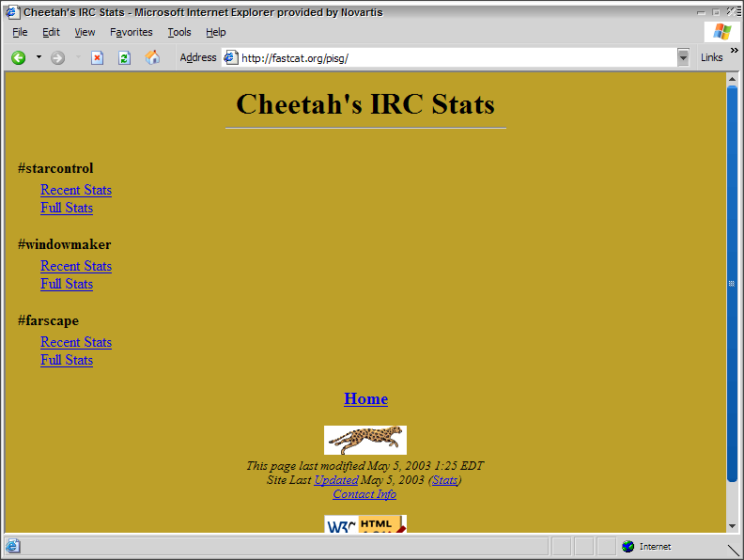744x560 pixels.
Task: Click the Windows flag logo
Action: pyautogui.click(x=722, y=32)
